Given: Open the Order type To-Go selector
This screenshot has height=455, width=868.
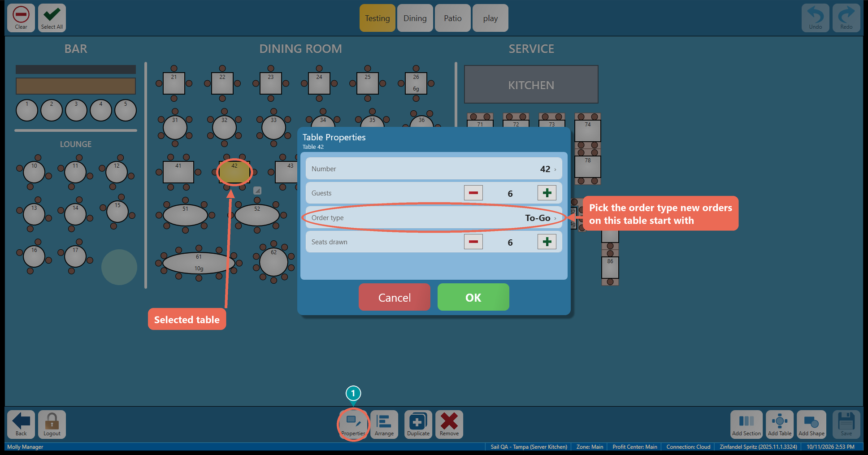Looking at the screenshot, I should pyautogui.click(x=434, y=218).
